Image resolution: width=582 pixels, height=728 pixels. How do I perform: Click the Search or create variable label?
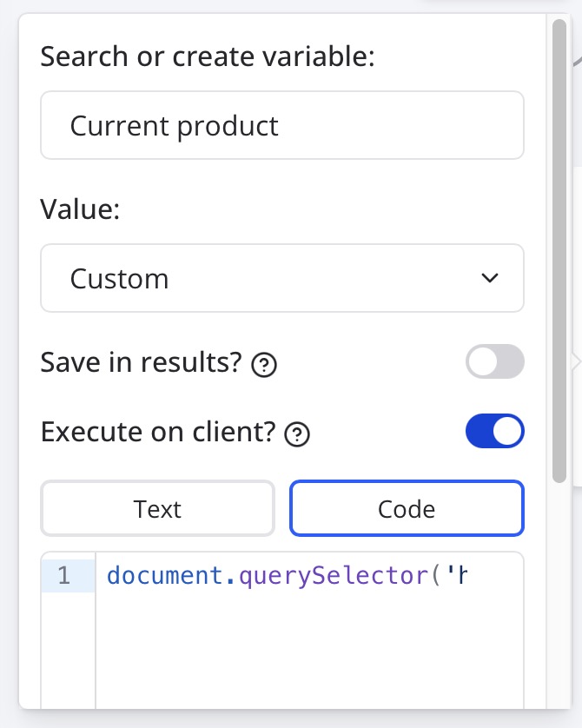tap(207, 57)
